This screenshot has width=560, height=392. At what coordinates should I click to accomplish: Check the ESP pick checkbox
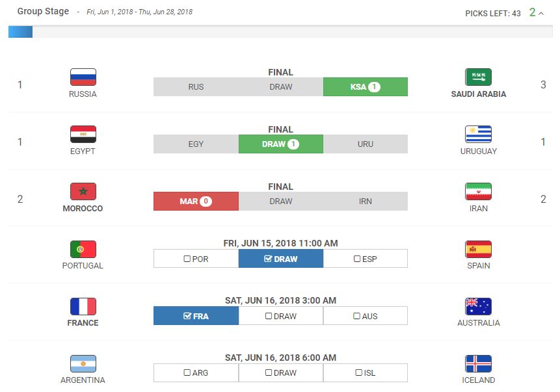click(356, 259)
